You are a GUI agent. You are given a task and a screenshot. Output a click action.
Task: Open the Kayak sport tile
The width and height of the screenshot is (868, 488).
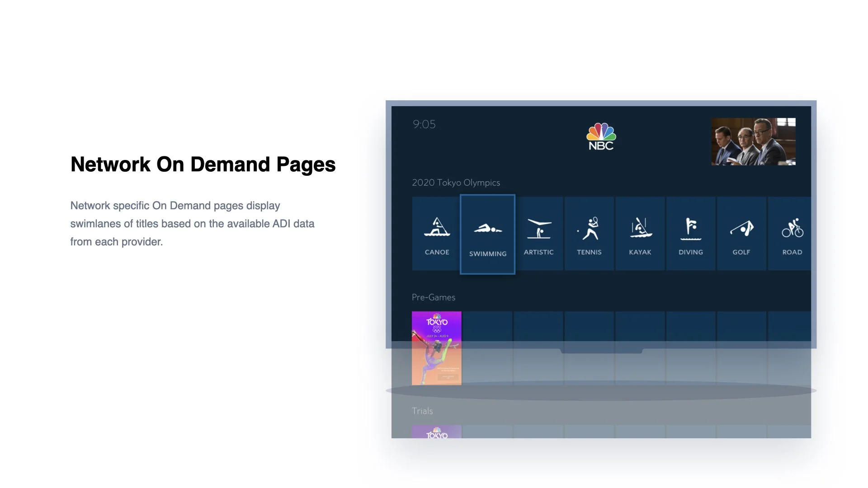[640, 233]
